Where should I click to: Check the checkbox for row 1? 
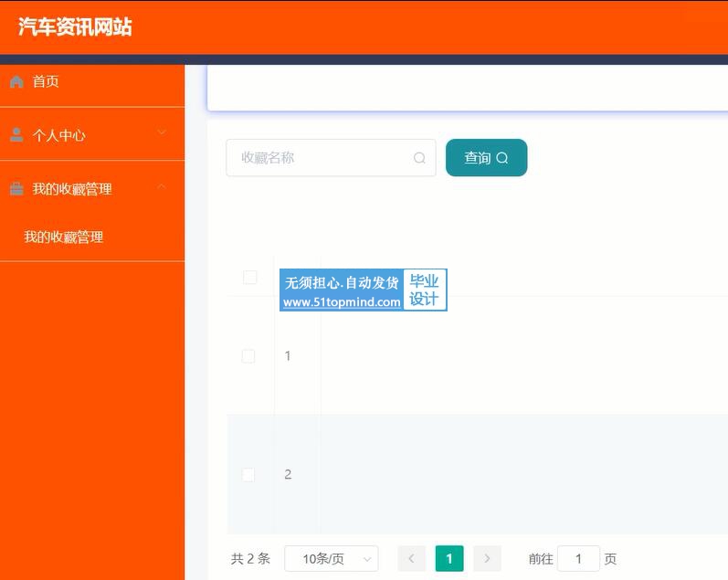(248, 356)
